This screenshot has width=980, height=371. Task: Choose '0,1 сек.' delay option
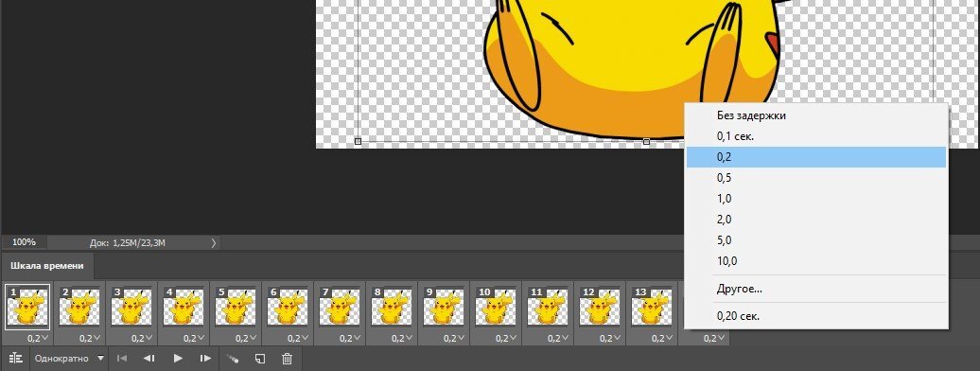[x=815, y=136]
